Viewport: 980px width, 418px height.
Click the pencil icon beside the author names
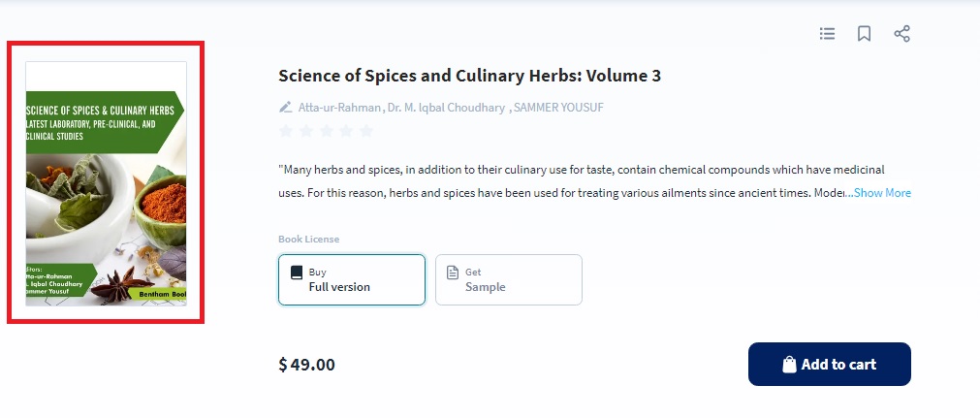click(x=285, y=107)
